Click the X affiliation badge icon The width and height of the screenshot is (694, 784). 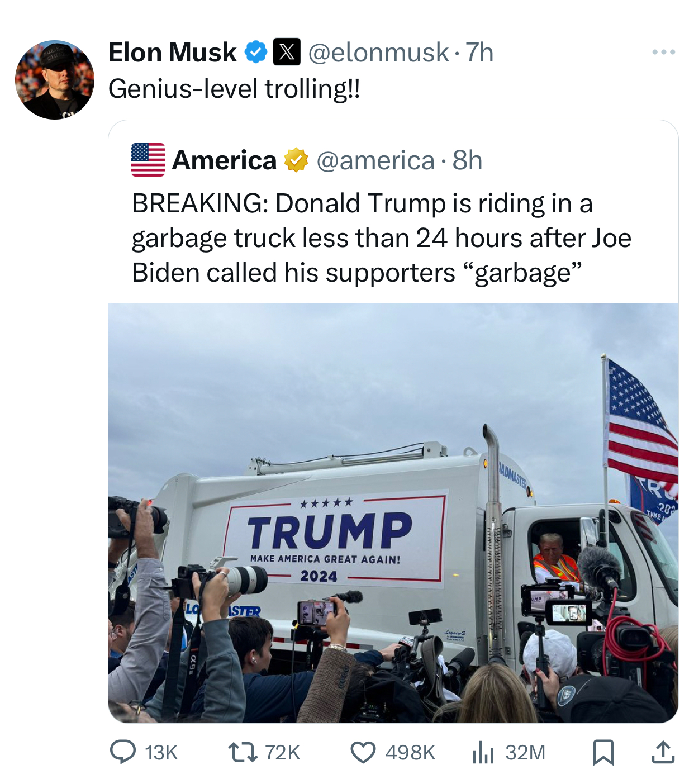287,52
